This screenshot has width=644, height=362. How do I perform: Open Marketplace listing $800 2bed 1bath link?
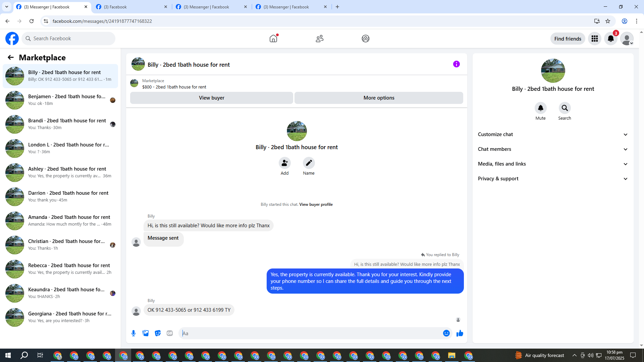click(x=174, y=87)
